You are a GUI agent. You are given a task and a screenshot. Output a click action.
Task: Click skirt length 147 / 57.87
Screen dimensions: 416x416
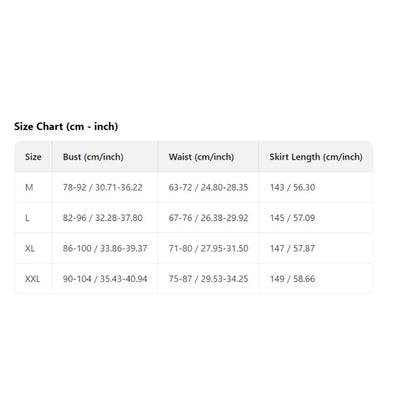[292, 248]
